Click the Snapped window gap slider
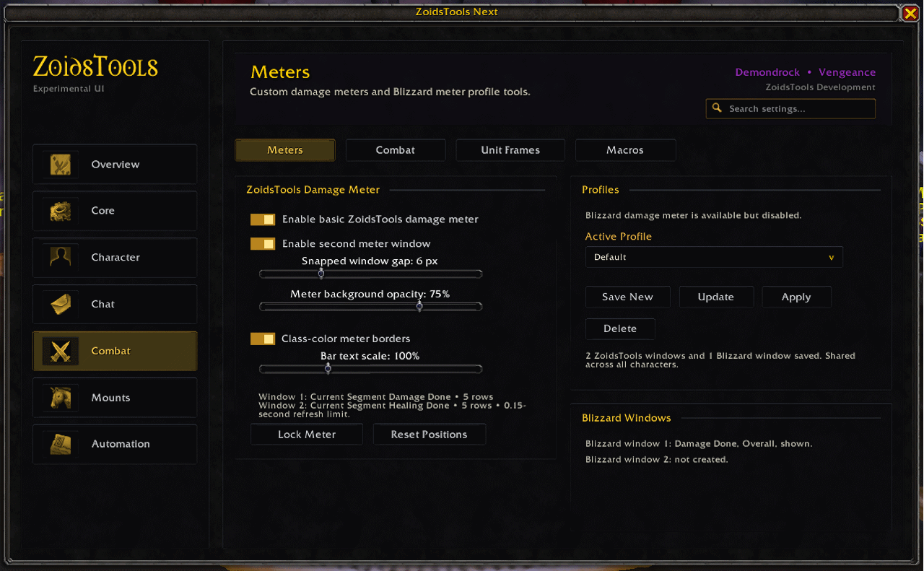This screenshot has width=924, height=571. click(370, 274)
